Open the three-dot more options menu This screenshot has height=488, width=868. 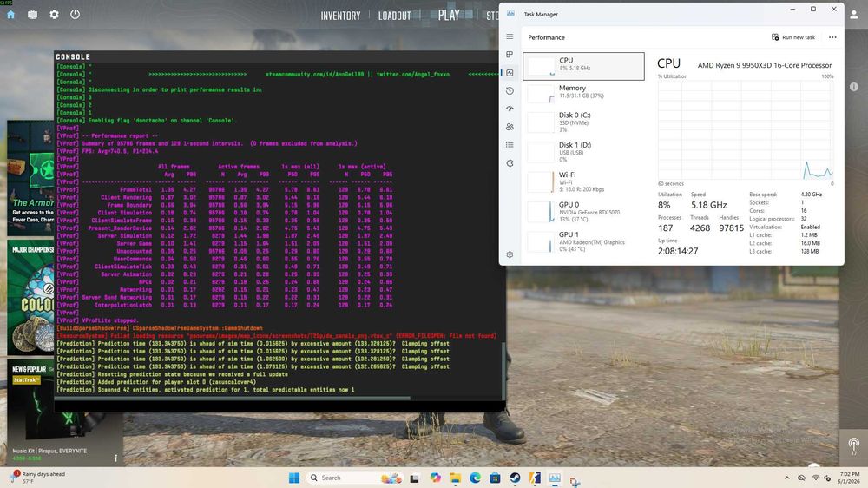[x=832, y=37]
